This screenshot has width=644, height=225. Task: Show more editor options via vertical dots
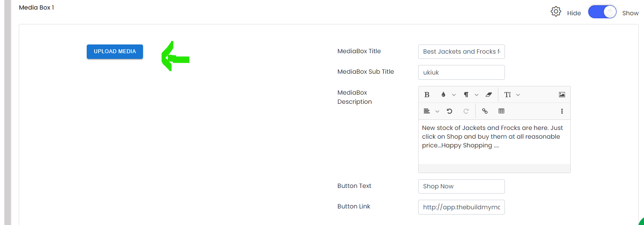[x=562, y=111]
